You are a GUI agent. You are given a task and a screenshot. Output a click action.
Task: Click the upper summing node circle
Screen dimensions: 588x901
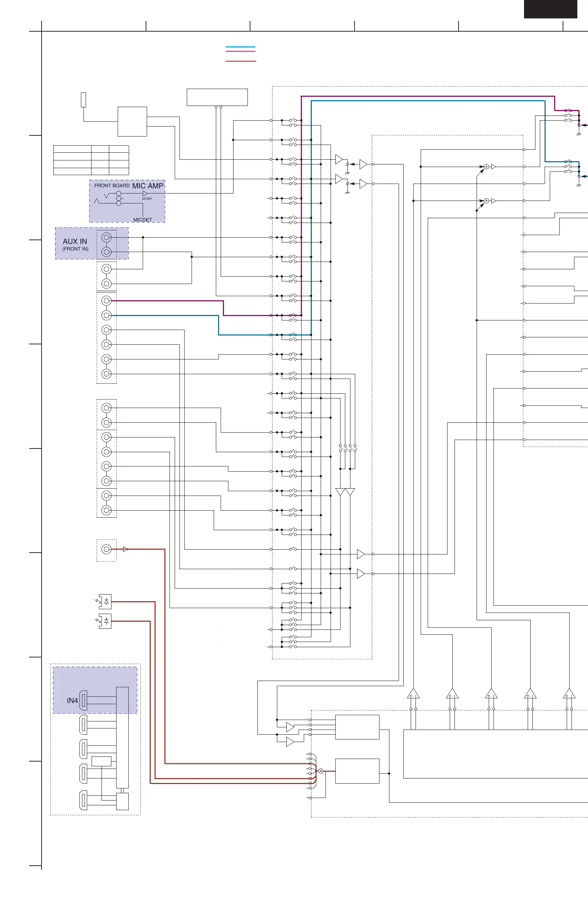point(486,167)
